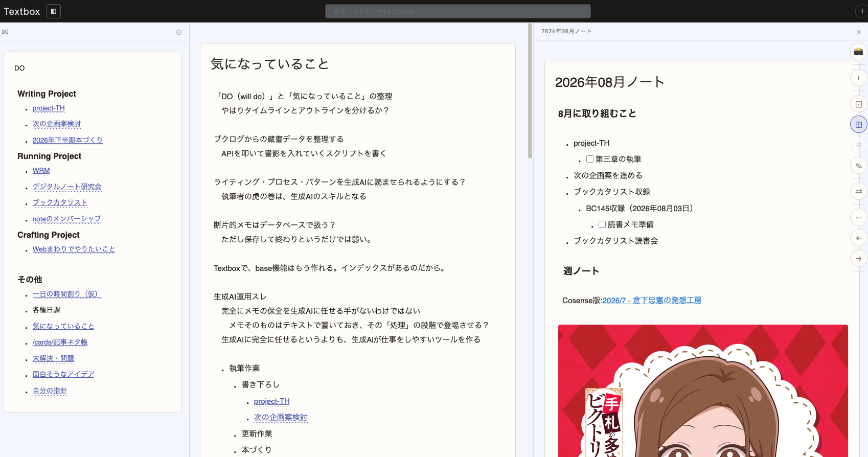Viewport: 868px width, 457px height.
Task: Click the Running Project heading
Action: [49, 156]
